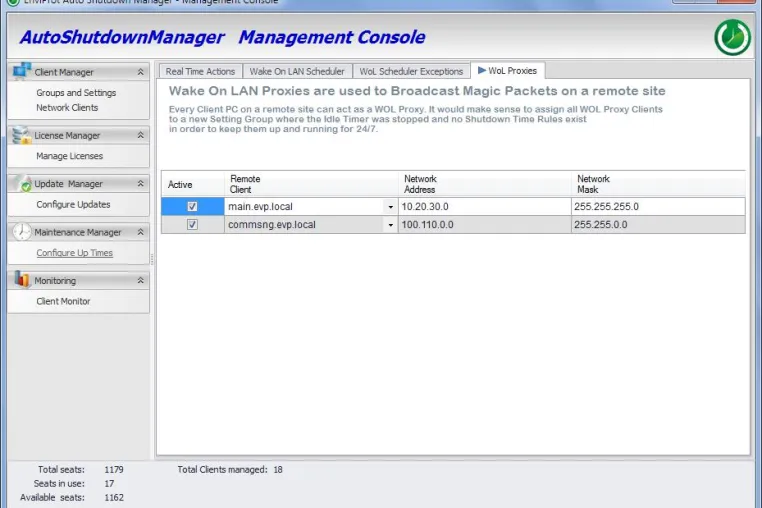
Task: Click the Network Address column header
Action: tap(485, 184)
